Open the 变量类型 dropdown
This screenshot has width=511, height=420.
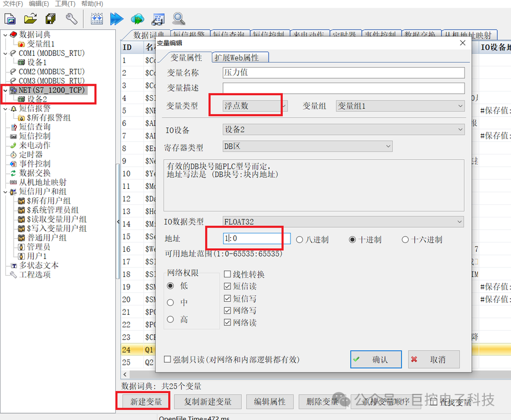point(255,106)
